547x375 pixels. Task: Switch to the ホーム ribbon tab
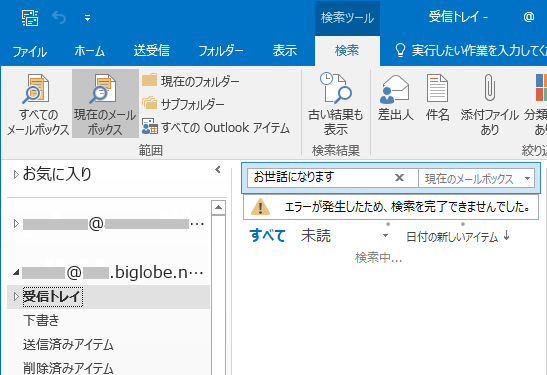point(89,51)
